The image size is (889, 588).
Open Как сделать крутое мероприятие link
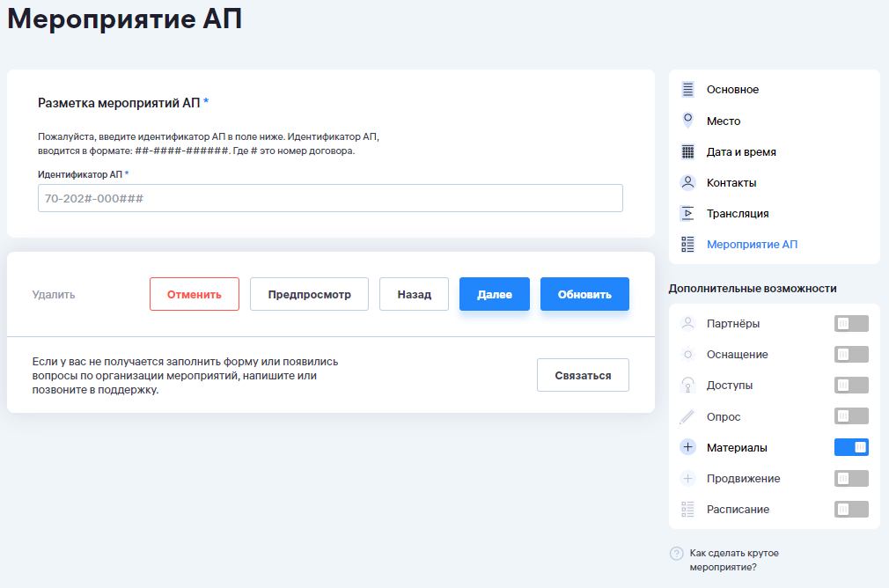pos(735,560)
